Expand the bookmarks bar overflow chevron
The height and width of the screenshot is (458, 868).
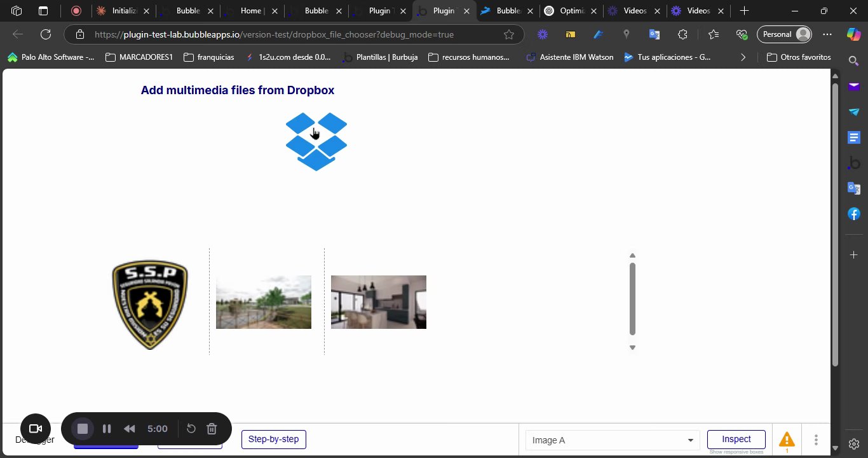[x=743, y=57]
